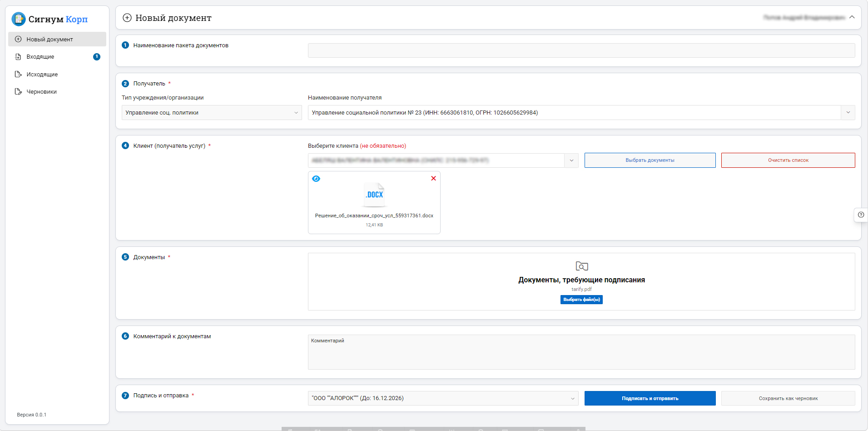
Task: Open the help question mark icon
Action: coord(861,215)
